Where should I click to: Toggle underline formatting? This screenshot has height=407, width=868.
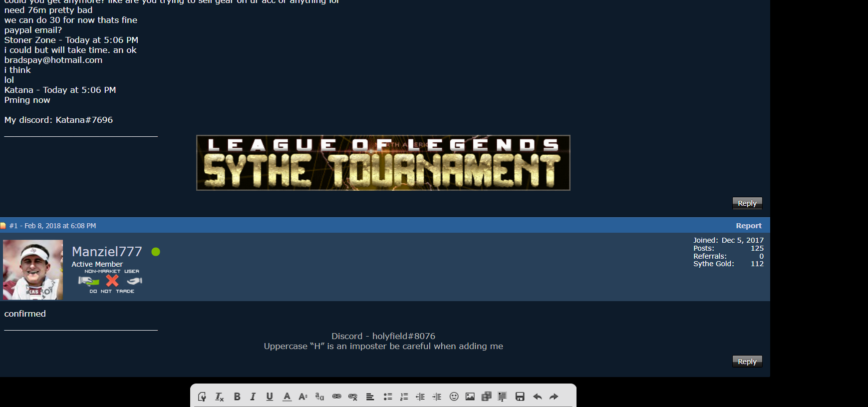pyautogui.click(x=270, y=397)
